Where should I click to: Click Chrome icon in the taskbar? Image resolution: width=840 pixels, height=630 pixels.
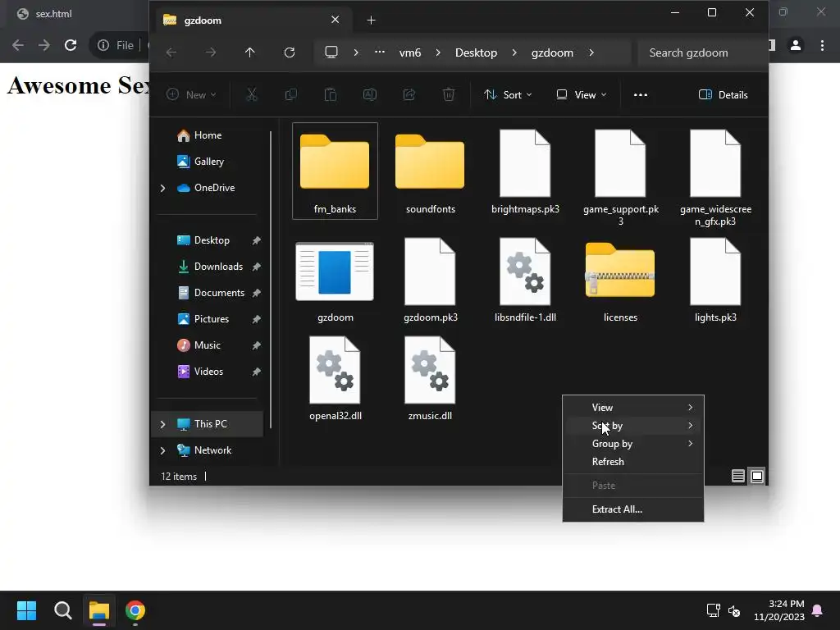click(135, 610)
